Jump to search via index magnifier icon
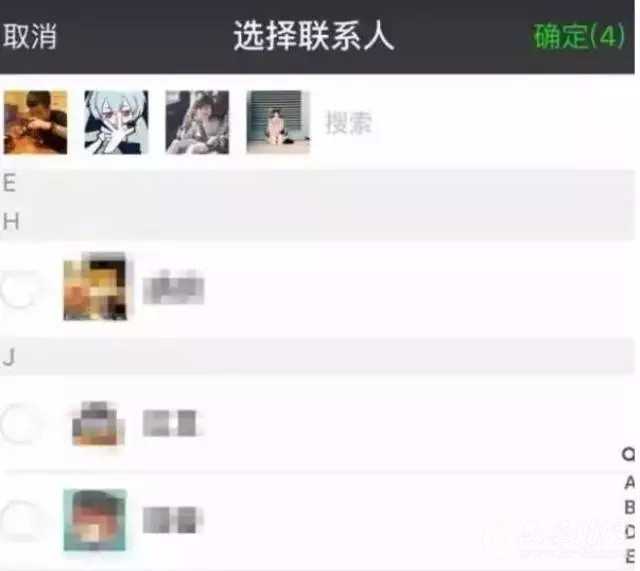The width and height of the screenshot is (640, 571). [x=629, y=454]
